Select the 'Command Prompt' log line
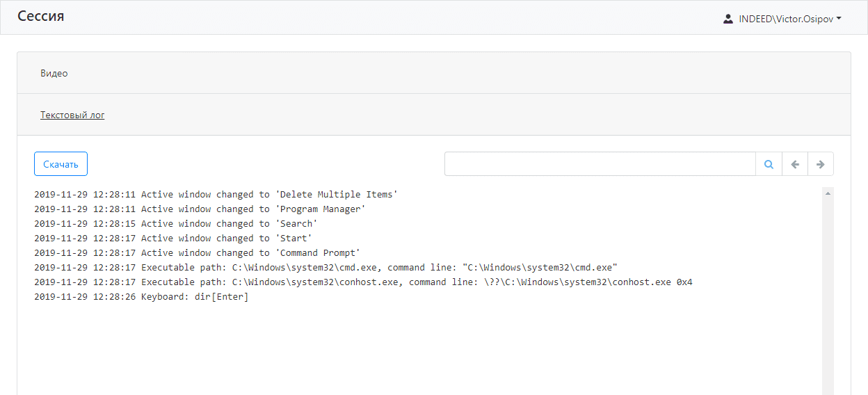Screen dimensions: 868x395 point(197,253)
